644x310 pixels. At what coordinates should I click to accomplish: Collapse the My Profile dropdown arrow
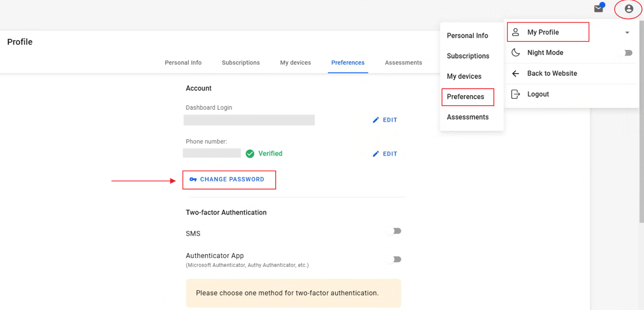[x=627, y=33]
